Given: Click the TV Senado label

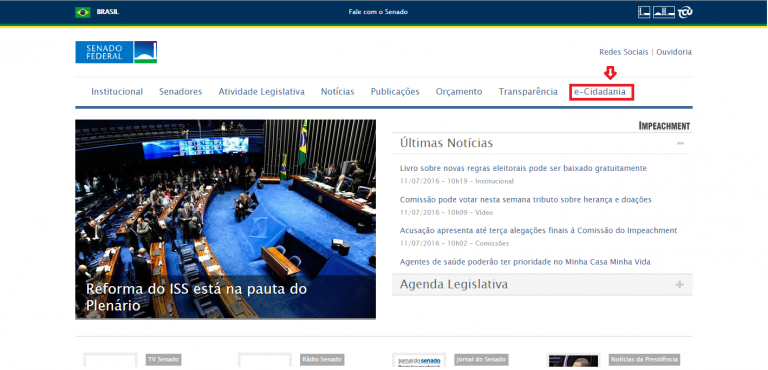Looking at the screenshot, I should [164, 360].
